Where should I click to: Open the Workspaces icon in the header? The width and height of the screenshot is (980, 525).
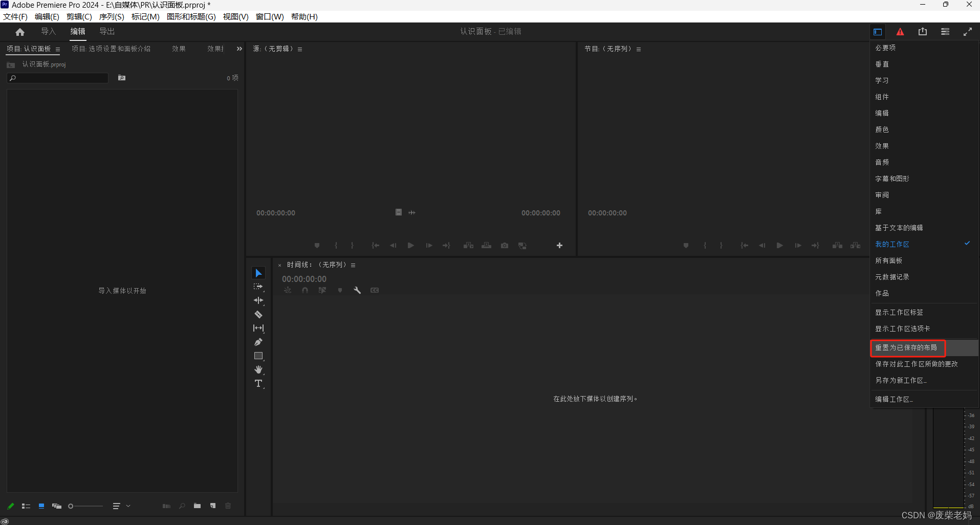(x=878, y=32)
